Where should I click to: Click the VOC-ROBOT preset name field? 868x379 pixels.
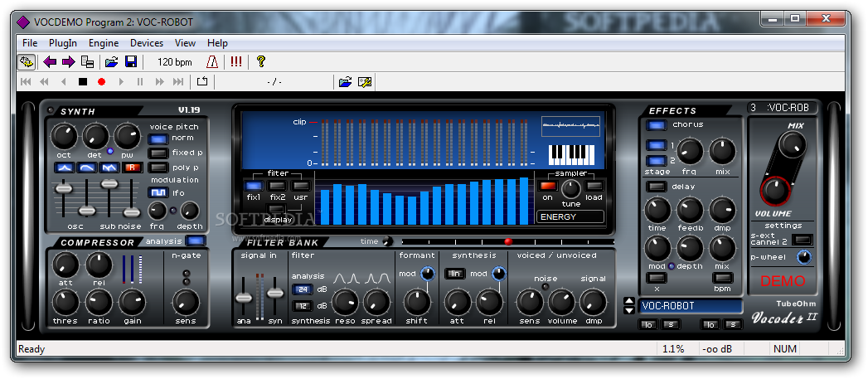tap(690, 306)
